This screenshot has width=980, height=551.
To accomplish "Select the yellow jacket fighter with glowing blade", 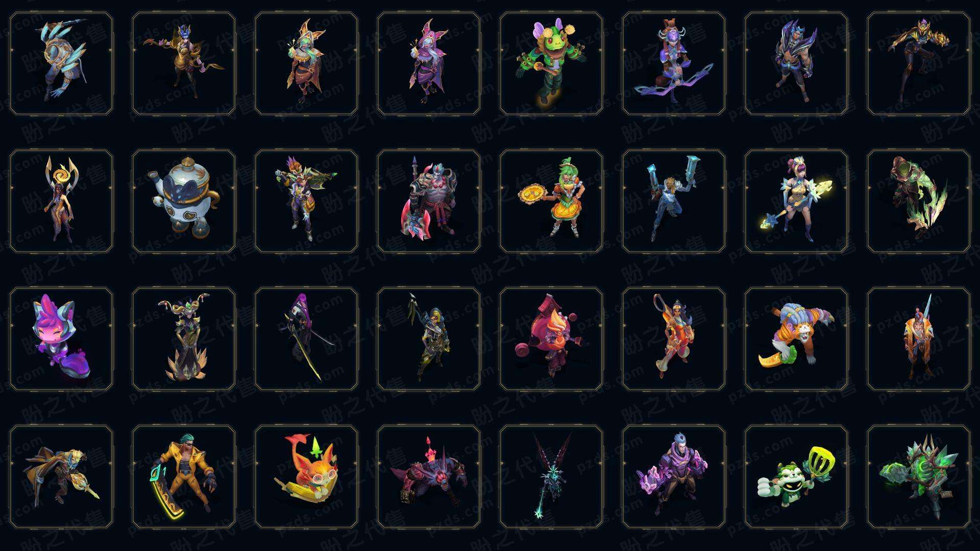I will point(184,477).
